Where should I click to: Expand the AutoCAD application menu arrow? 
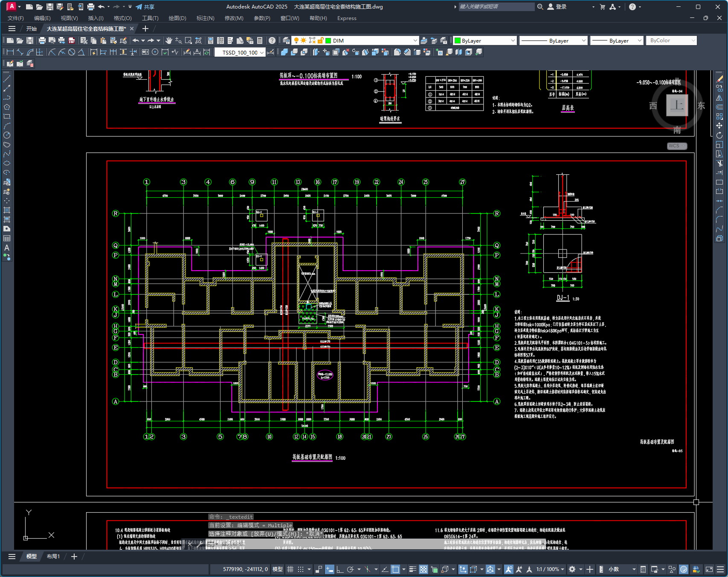pyautogui.click(x=19, y=7)
